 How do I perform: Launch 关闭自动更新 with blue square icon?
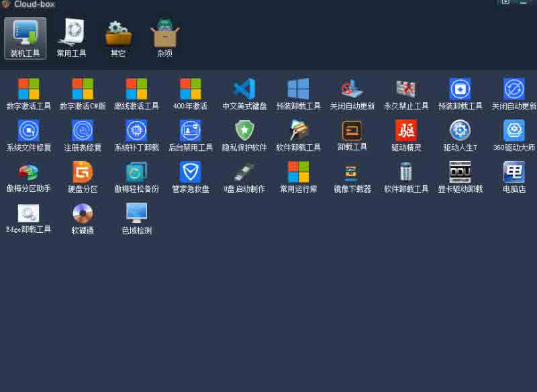514,93
